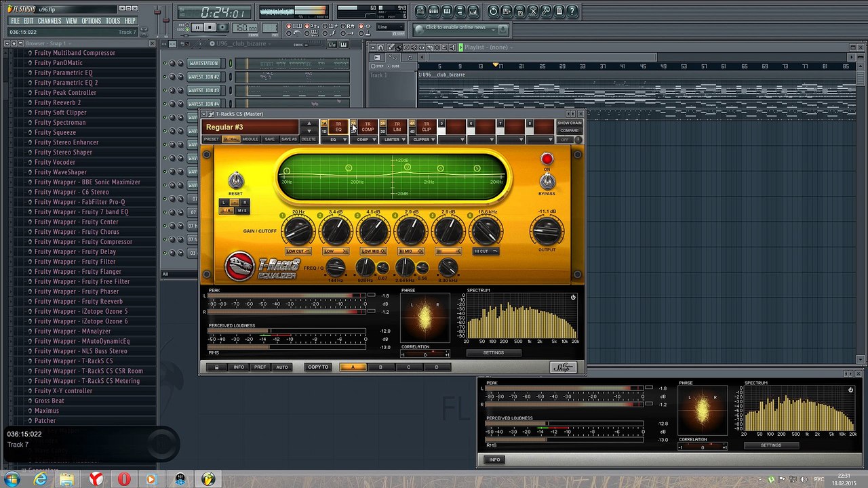
Task: Open spectrum SETTINGS in T-RackS window
Action: pos(494,352)
